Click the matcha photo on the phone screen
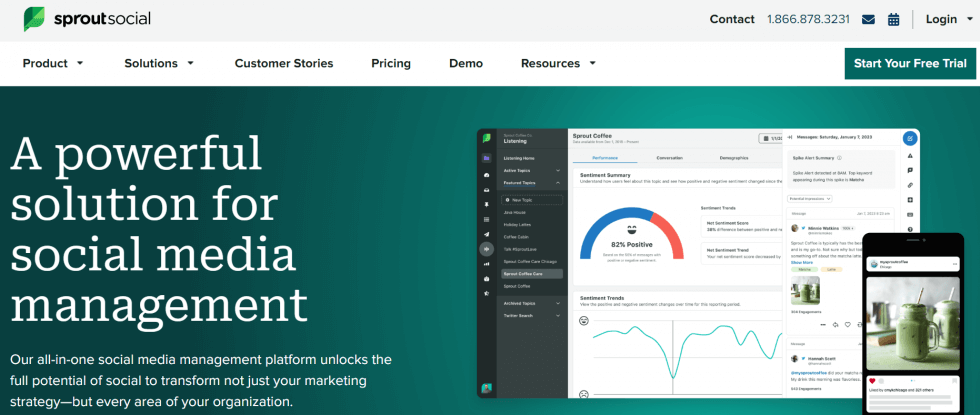The image size is (980, 415). [913, 324]
